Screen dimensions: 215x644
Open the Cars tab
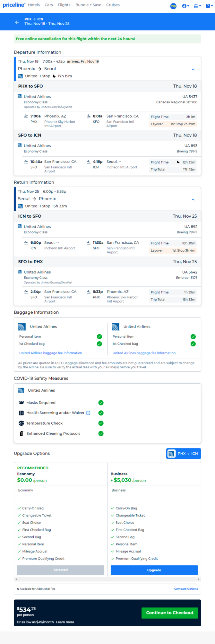point(49,5)
